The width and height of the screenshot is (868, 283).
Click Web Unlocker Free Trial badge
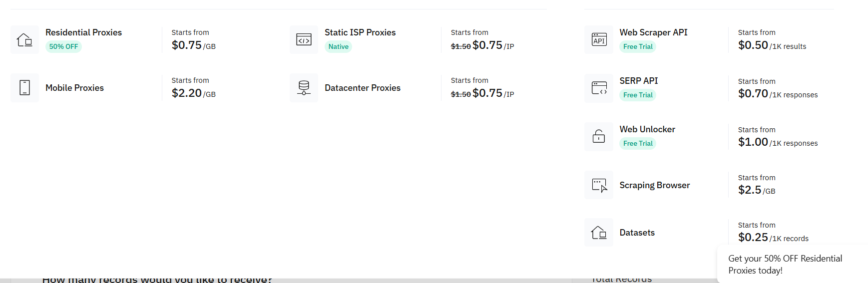tap(638, 144)
